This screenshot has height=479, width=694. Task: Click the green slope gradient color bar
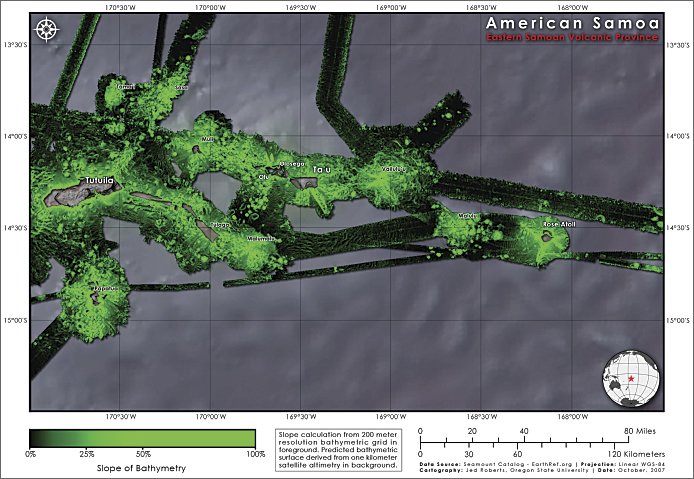coord(143,438)
